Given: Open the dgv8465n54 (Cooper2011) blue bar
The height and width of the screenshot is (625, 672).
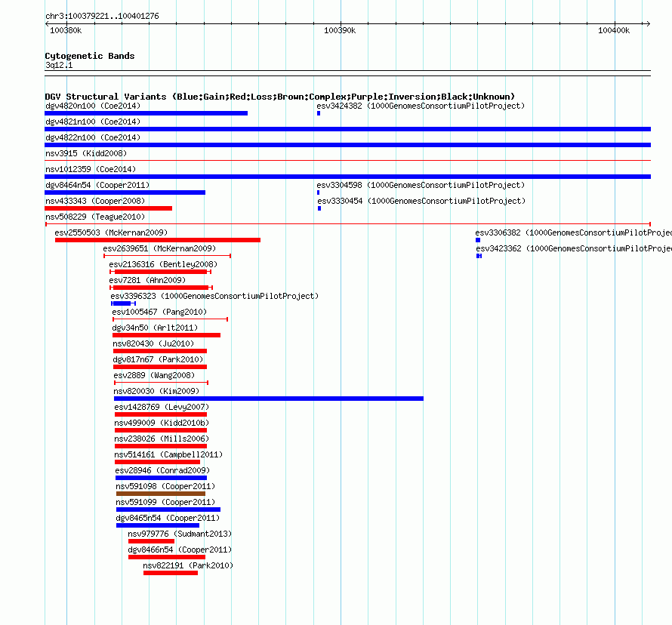Looking at the screenshot, I should tap(158, 525).
